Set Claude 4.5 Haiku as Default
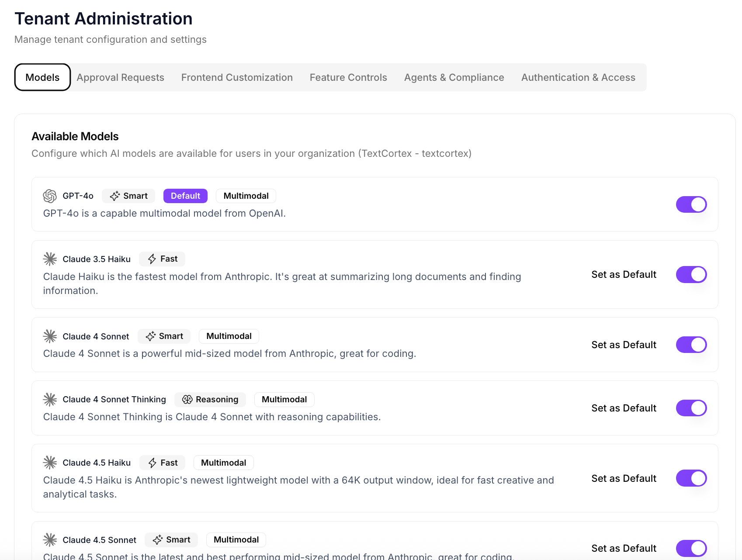This screenshot has width=742, height=560. [624, 478]
